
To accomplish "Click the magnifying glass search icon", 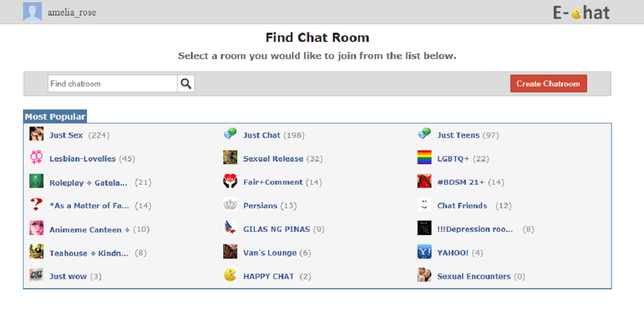I will [186, 84].
